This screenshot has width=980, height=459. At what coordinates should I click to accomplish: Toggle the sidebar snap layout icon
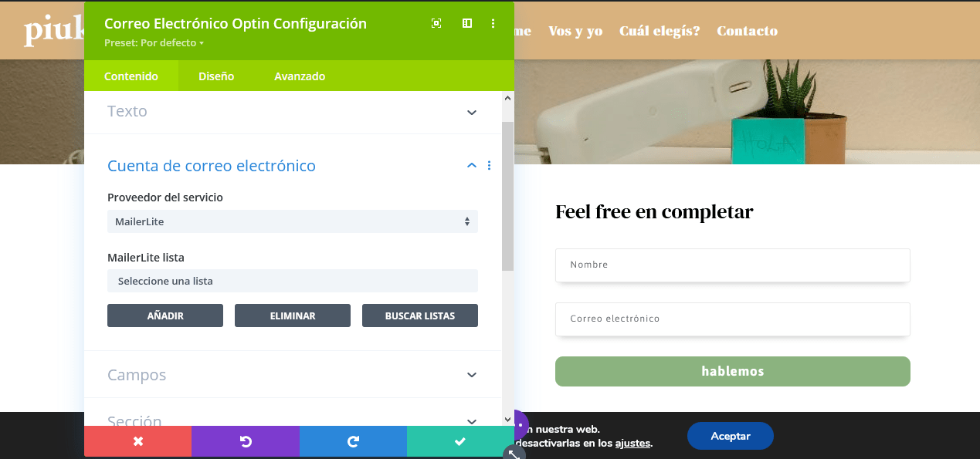pos(467,24)
